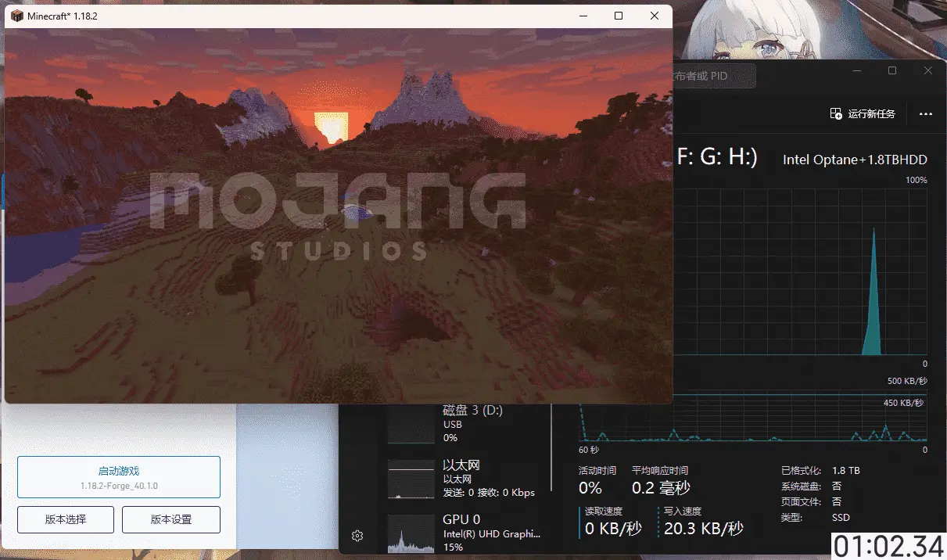
Task: Maximize the Minecraft 1.18.2 window
Action: click(x=619, y=16)
